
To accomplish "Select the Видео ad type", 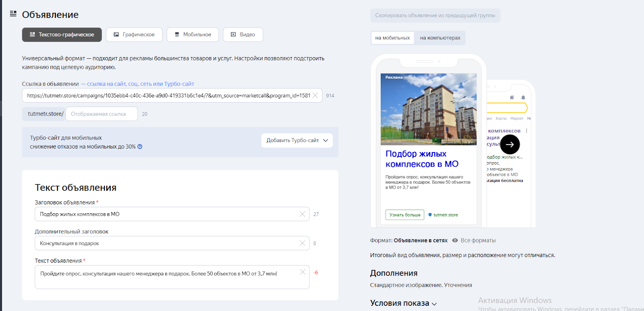I will 243,35.
